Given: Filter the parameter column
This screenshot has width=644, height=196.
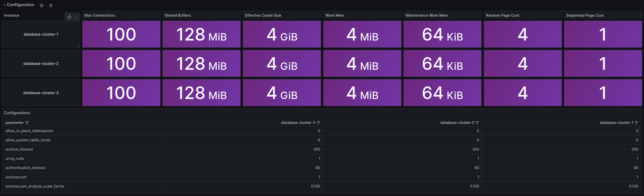Looking at the screenshot, I should tap(27, 123).
